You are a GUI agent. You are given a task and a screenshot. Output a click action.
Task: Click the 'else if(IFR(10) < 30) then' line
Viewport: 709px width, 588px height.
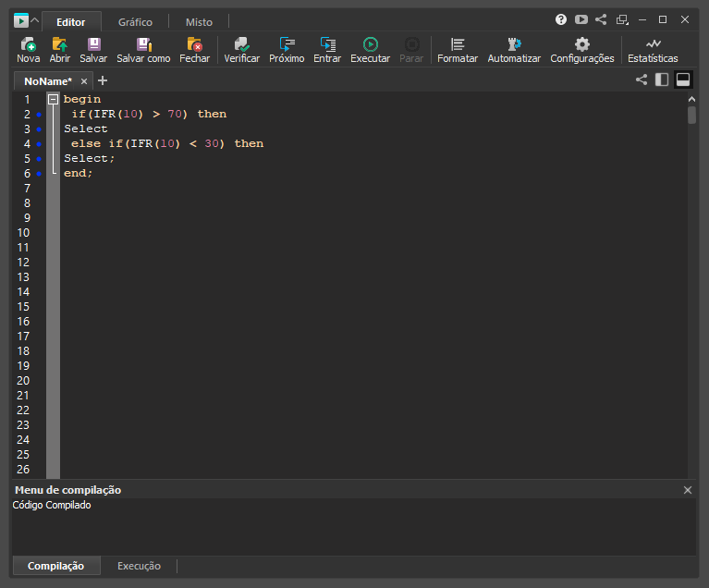point(167,143)
